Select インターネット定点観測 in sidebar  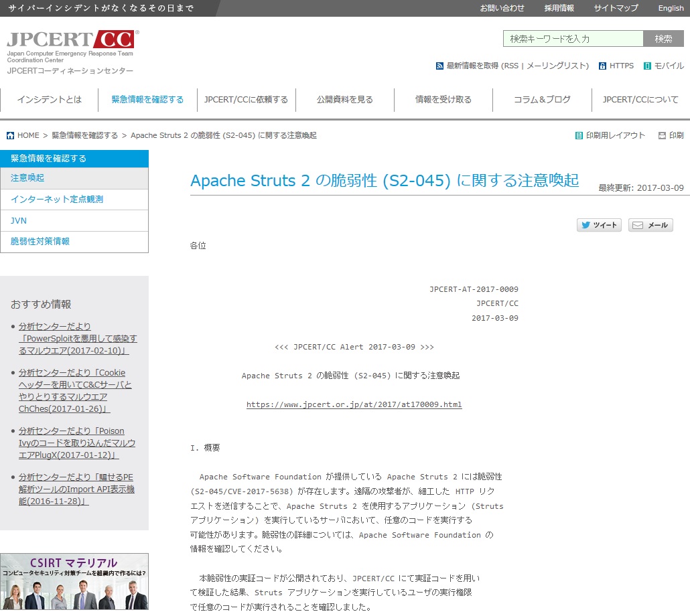click(x=56, y=200)
